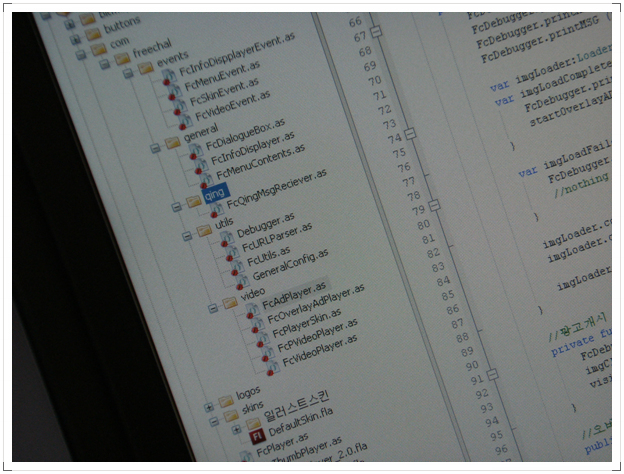Select FcPlayer.as in the tree
624x474 pixels.
282,444
